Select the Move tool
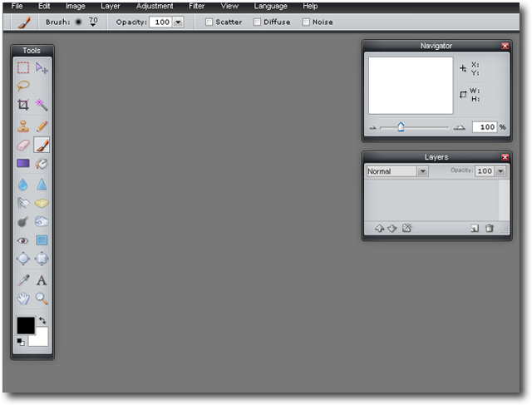The width and height of the screenshot is (532, 405). click(x=42, y=68)
